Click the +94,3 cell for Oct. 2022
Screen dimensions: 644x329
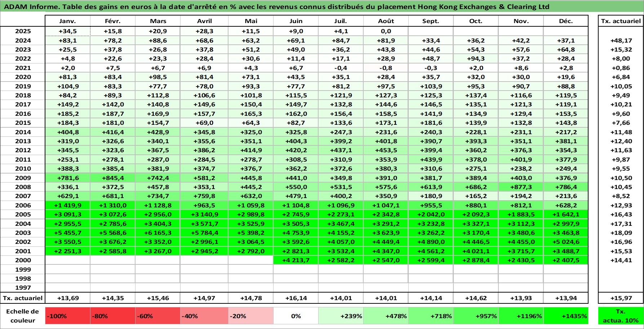tap(476, 58)
